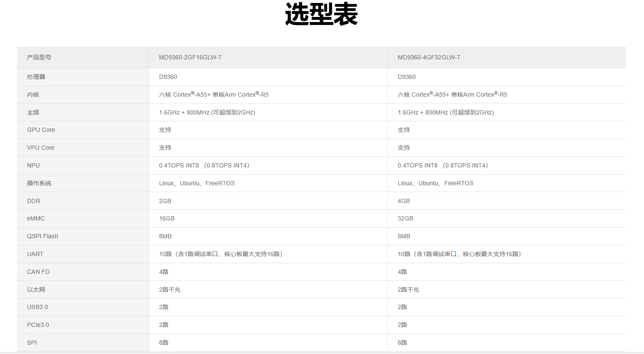Select the VPU Core row label

click(41, 148)
